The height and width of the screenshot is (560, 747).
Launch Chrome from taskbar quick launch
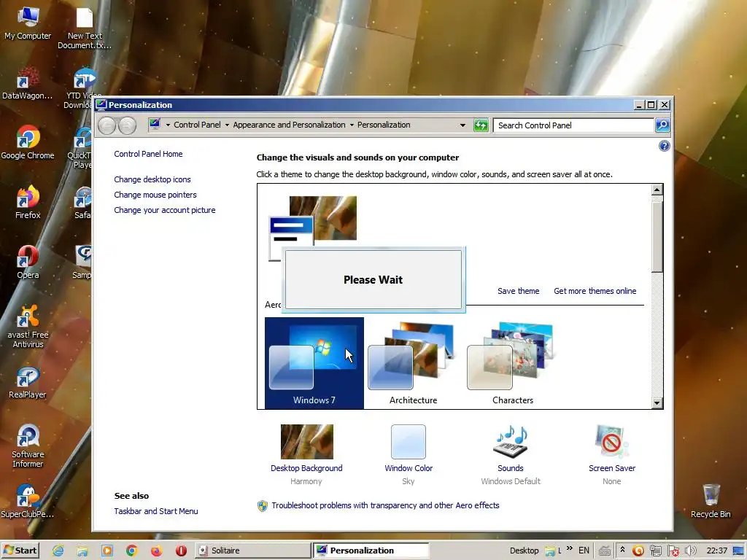coord(132,551)
